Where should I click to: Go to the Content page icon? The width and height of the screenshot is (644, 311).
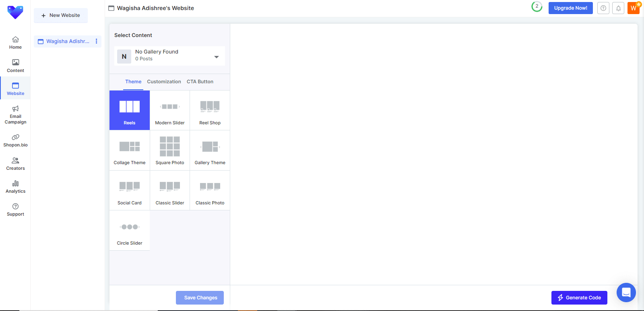[x=15, y=66]
